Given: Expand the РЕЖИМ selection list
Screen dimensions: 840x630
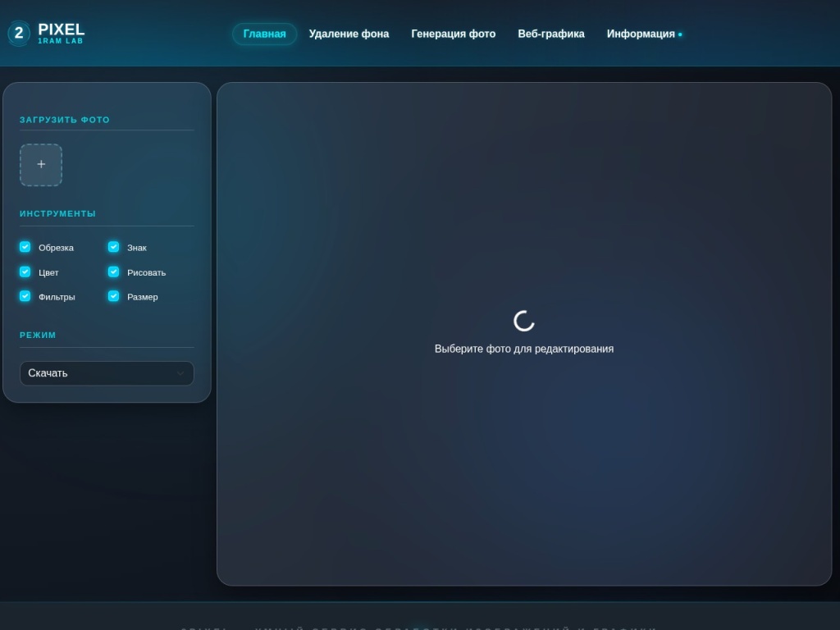Looking at the screenshot, I should tap(107, 373).
